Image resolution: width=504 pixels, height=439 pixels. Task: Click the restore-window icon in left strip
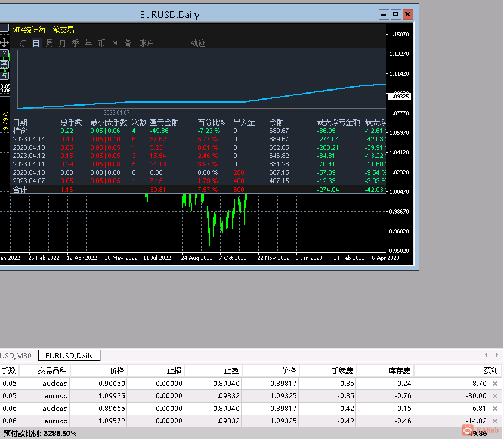(5, 75)
